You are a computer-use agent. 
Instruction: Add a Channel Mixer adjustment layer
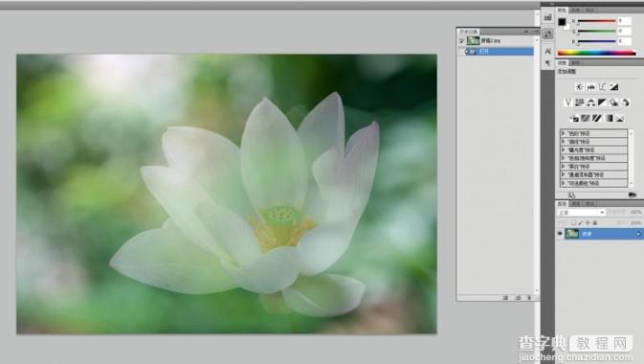[x=626, y=102]
